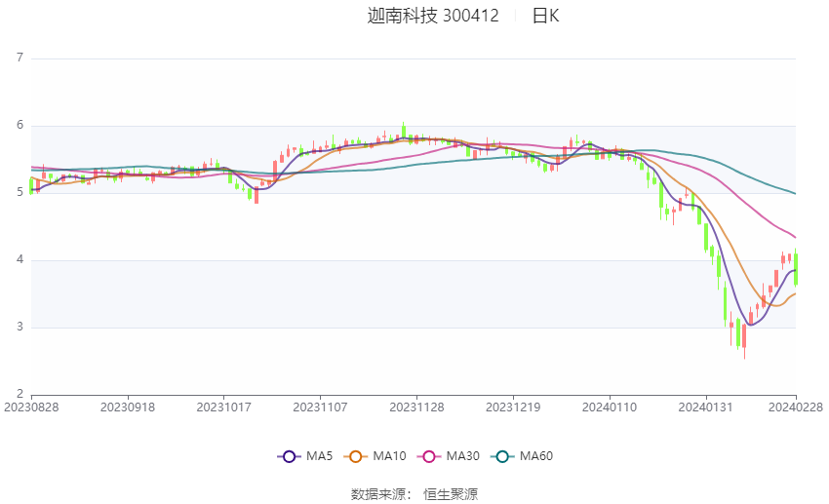
Task: Click the x-axis date label 20231219
Action: pos(513,407)
